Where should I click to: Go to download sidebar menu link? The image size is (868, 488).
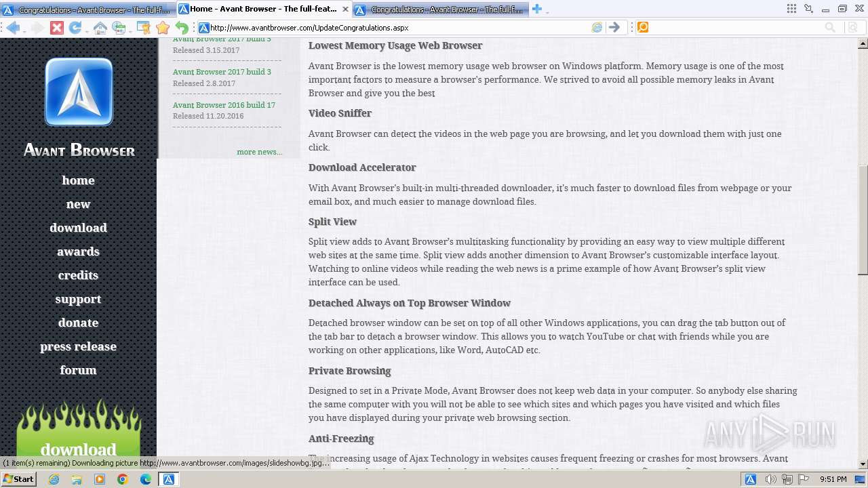coord(78,228)
